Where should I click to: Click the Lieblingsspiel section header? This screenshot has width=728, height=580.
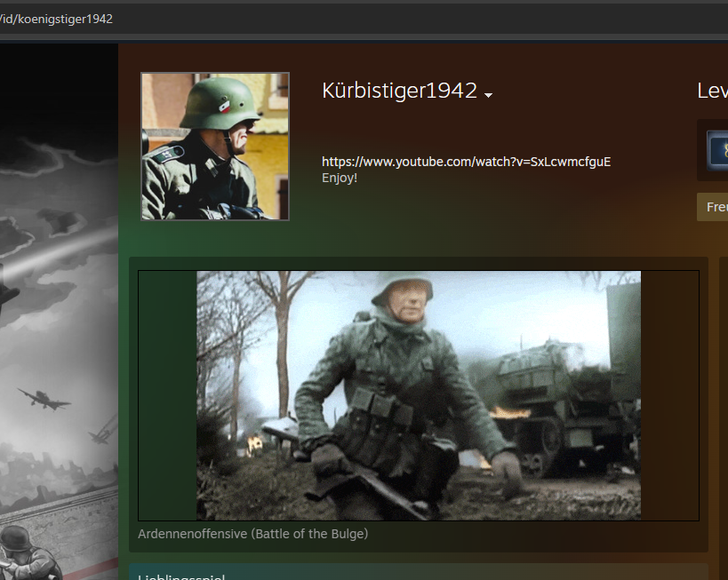click(180, 576)
